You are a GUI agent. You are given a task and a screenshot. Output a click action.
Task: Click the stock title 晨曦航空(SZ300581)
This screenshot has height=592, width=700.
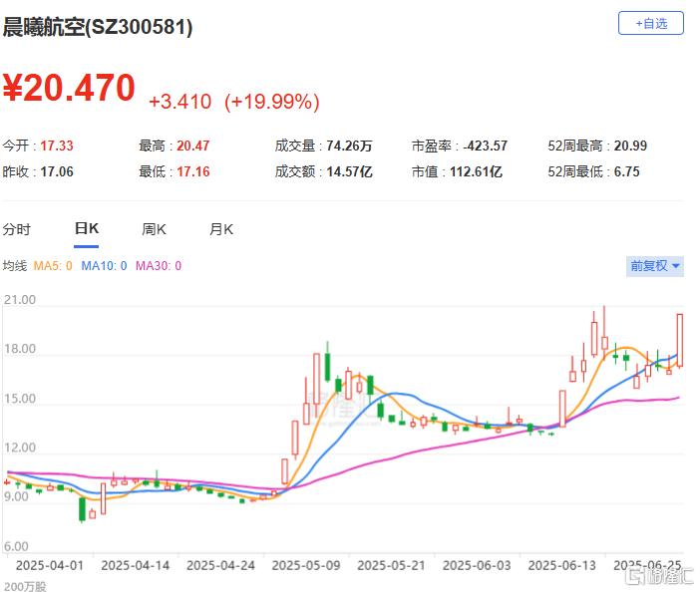98,27
